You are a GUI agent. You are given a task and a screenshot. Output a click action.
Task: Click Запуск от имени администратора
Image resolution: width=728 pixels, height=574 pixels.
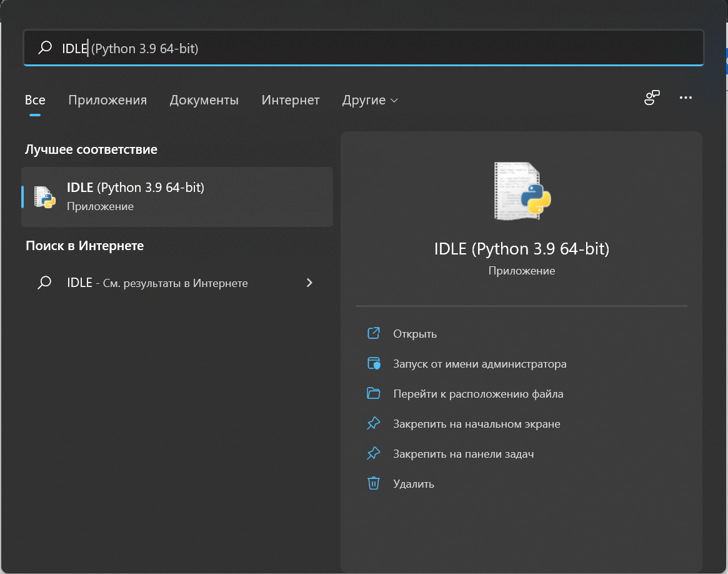click(x=479, y=363)
